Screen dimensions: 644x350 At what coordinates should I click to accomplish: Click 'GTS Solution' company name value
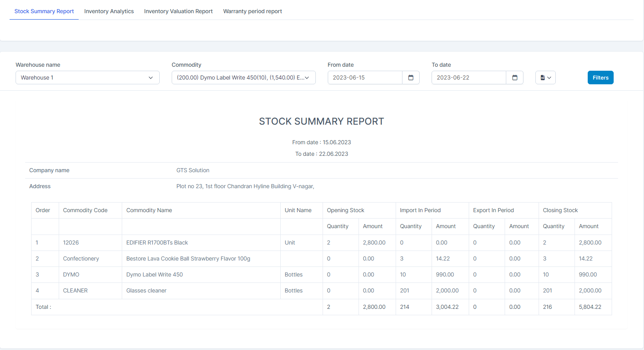(193, 170)
